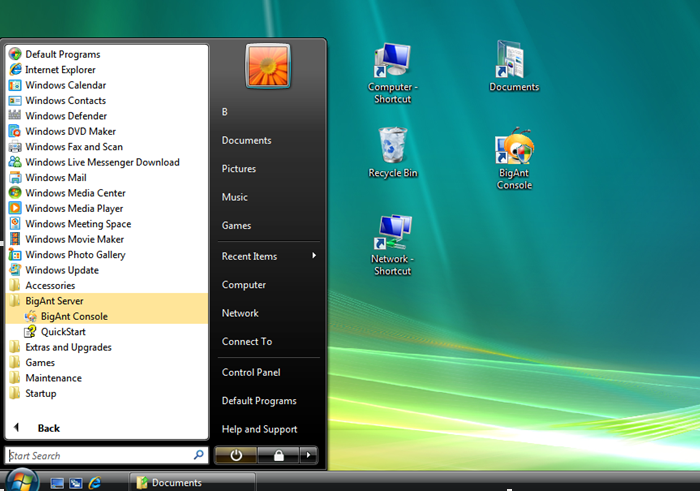Open Windows Meeting Space
Viewport: 700px width, 491px height.
107,224
